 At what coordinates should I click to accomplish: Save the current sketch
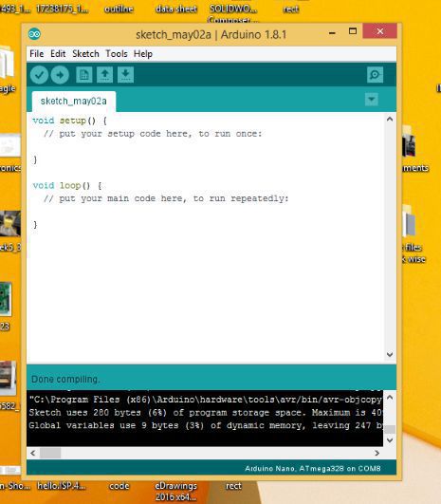(125, 75)
